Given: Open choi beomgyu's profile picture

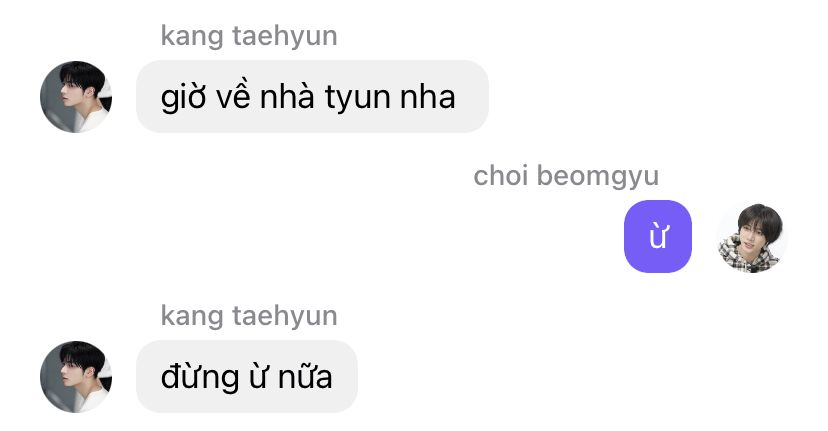Looking at the screenshot, I should 751,237.
